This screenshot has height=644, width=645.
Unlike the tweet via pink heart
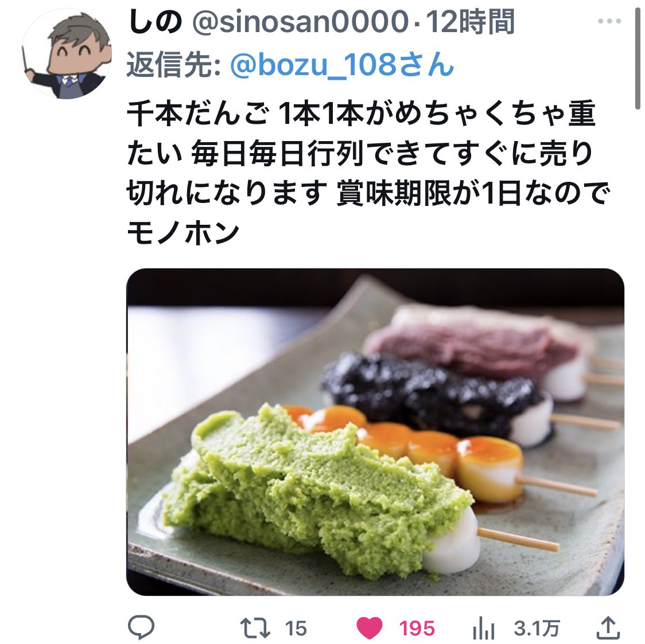click(369, 629)
